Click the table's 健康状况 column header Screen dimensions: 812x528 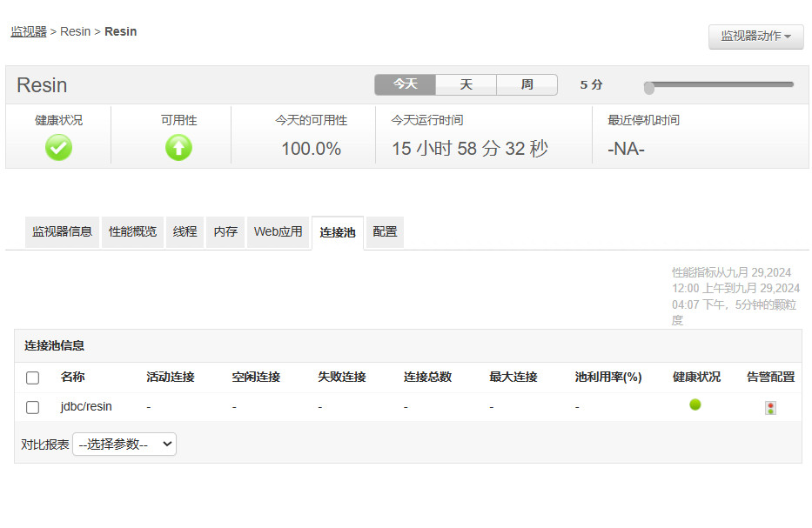[x=696, y=377]
